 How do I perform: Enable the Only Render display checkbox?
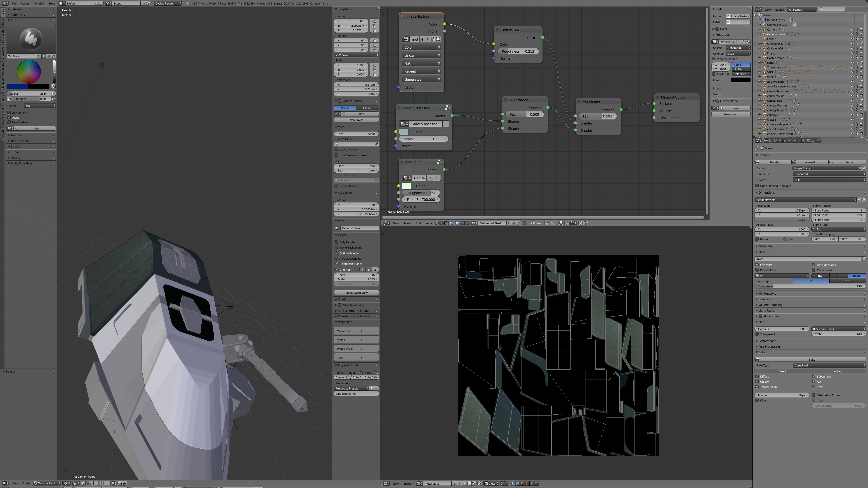click(336, 242)
